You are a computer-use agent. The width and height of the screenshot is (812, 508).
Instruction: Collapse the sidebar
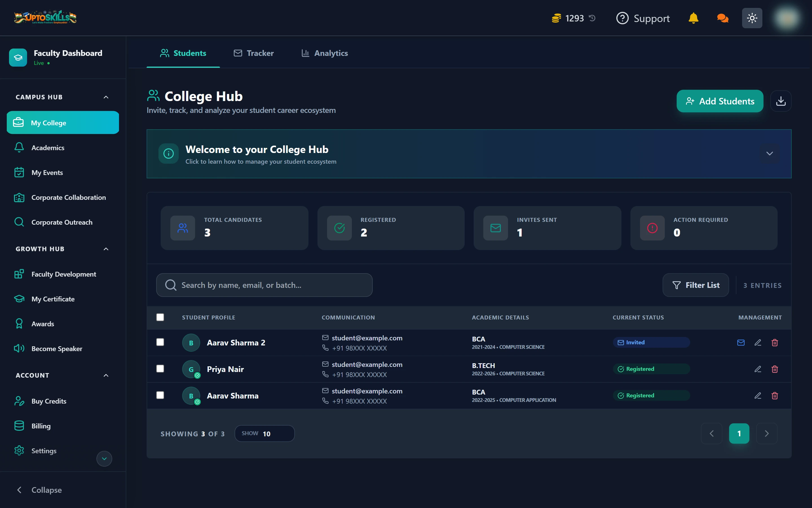tap(39, 490)
